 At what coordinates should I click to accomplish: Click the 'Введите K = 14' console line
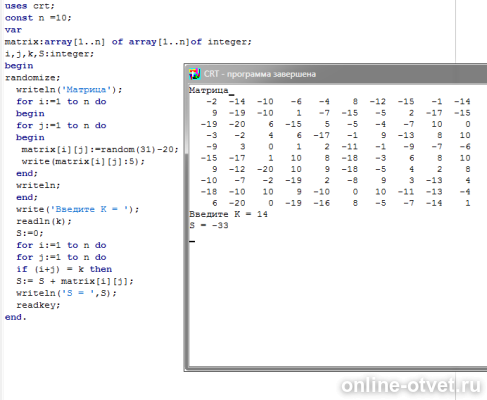pyautogui.click(x=228, y=214)
